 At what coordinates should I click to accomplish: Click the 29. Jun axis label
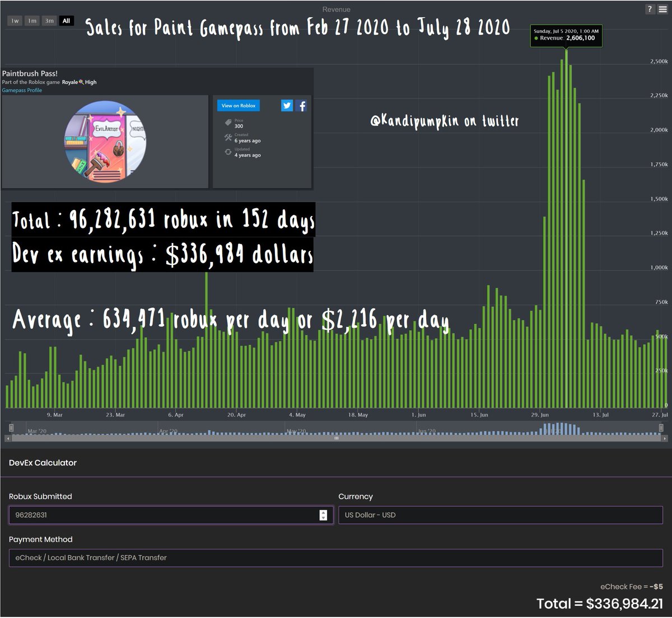pos(540,415)
